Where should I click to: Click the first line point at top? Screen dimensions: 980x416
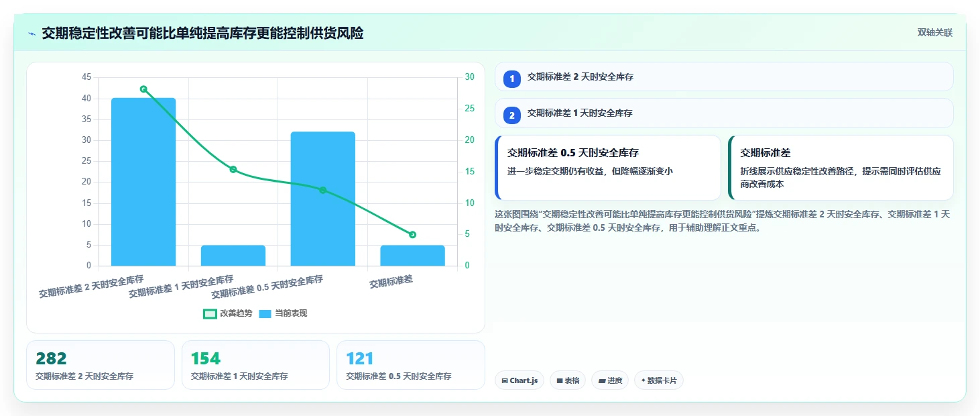click(143, 89)
